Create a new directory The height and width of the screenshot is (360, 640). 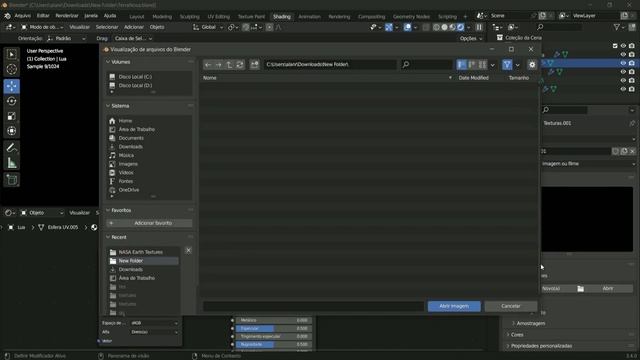[254, 64]
